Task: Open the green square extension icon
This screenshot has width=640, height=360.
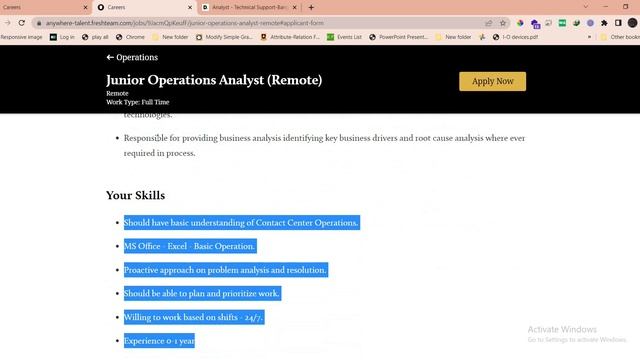Action: (x=562, y=23)
